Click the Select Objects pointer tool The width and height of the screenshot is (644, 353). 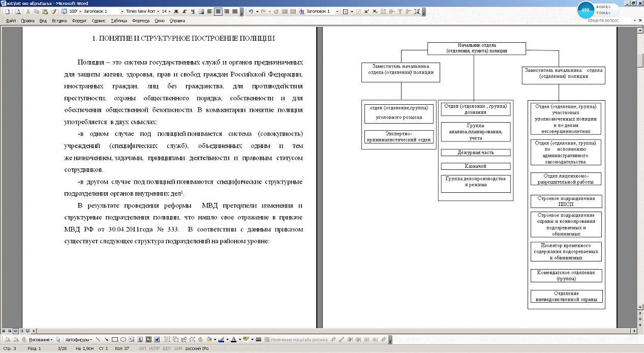coord(58,339)
